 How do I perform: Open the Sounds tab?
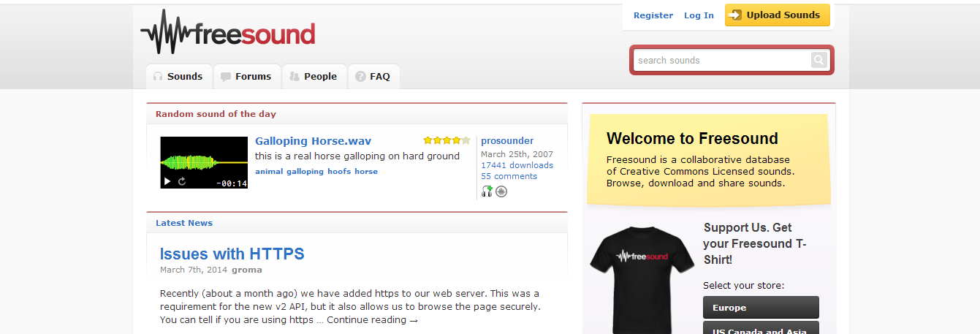coord(179,76)
